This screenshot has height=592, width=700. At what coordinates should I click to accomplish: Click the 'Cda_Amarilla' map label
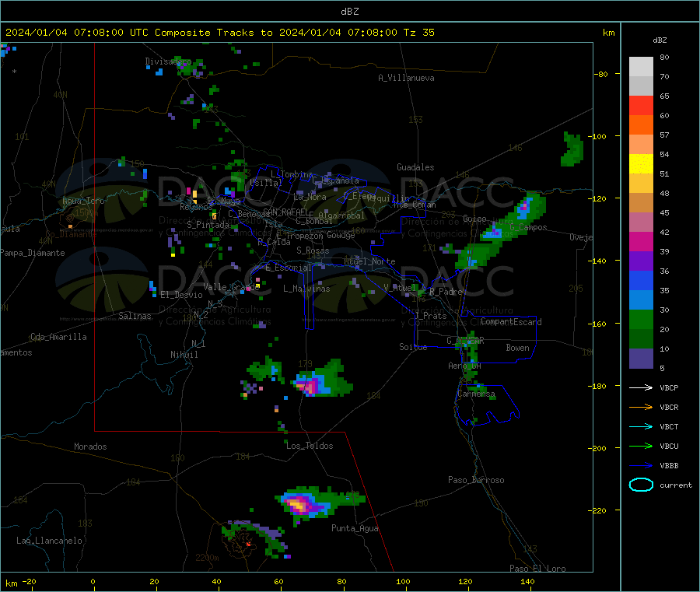click(59, 337)
